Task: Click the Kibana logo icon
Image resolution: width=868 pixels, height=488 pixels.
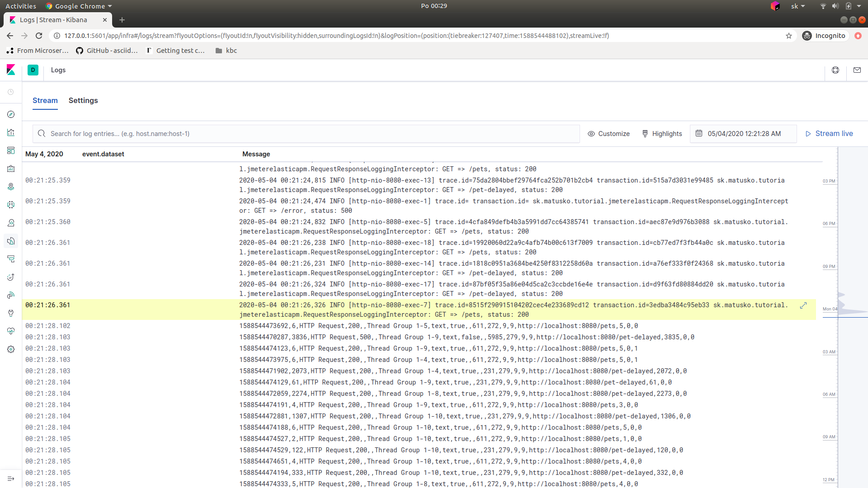Action: 11,70
